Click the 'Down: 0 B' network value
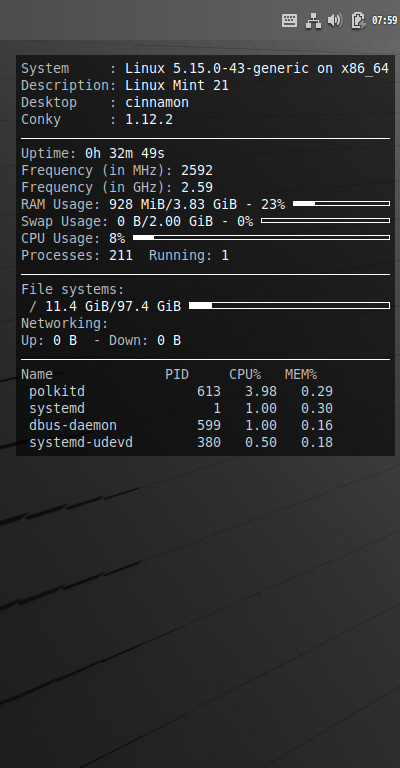This screenshot has width=400, height=768. click(145, 340)
